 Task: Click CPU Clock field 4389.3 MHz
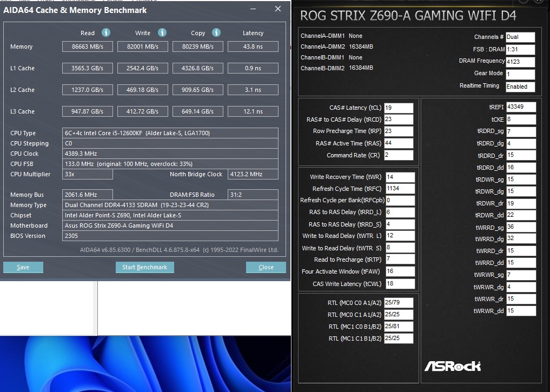point(170,154)
